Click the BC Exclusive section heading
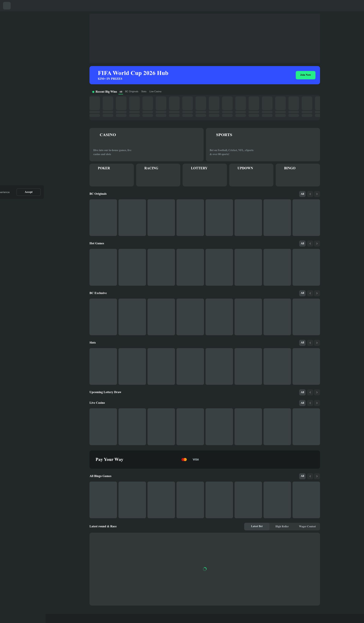 [x=98, y=293]
